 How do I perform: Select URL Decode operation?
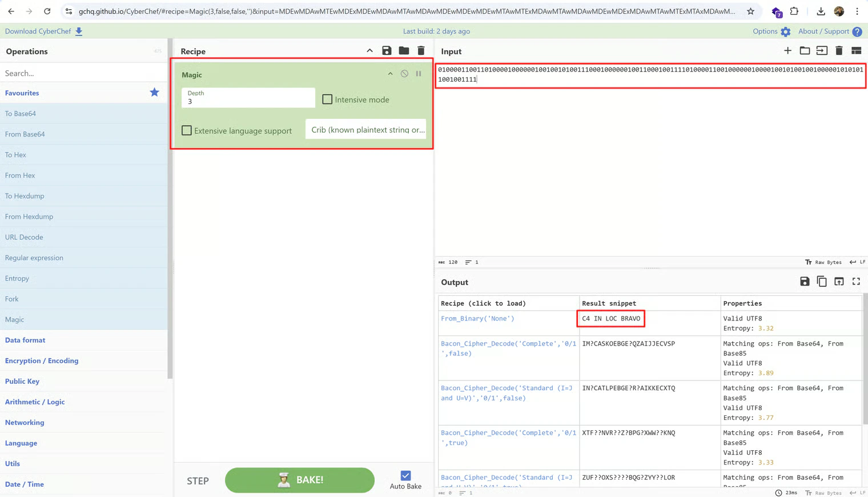pyautogui.click(x=83, y=237)
